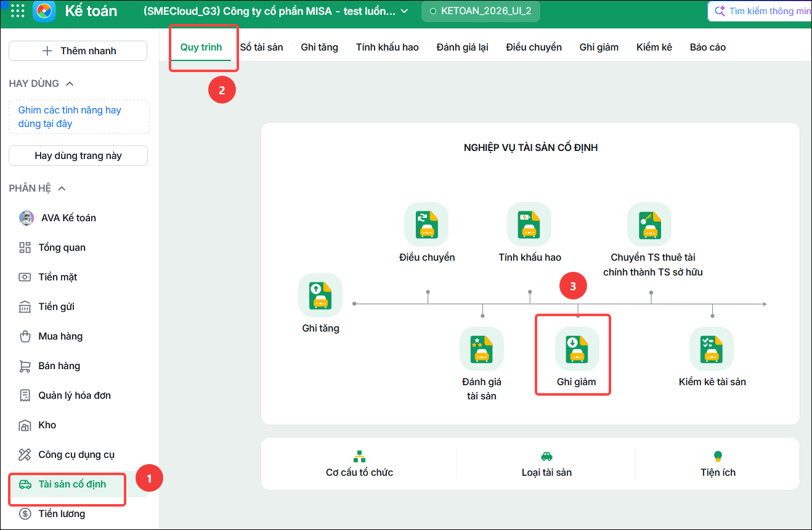
Task: Select AVA Kế toán in sidebar
Action: click(68, 218)
